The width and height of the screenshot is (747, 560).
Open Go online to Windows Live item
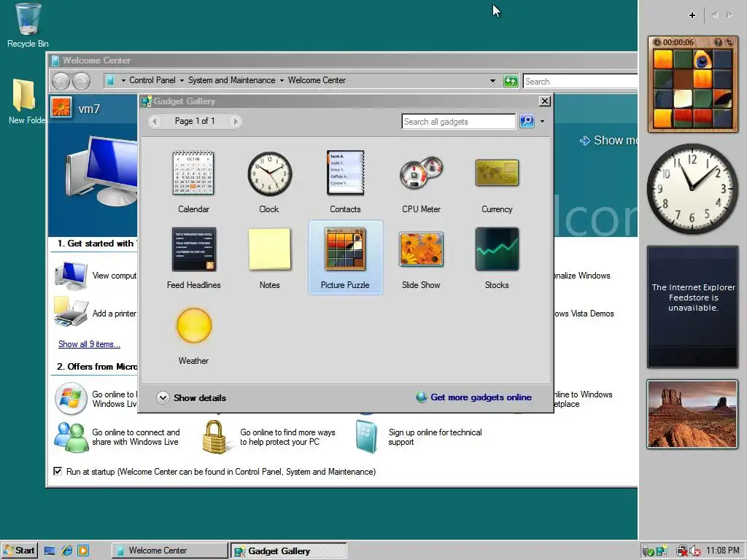(96, 399)
